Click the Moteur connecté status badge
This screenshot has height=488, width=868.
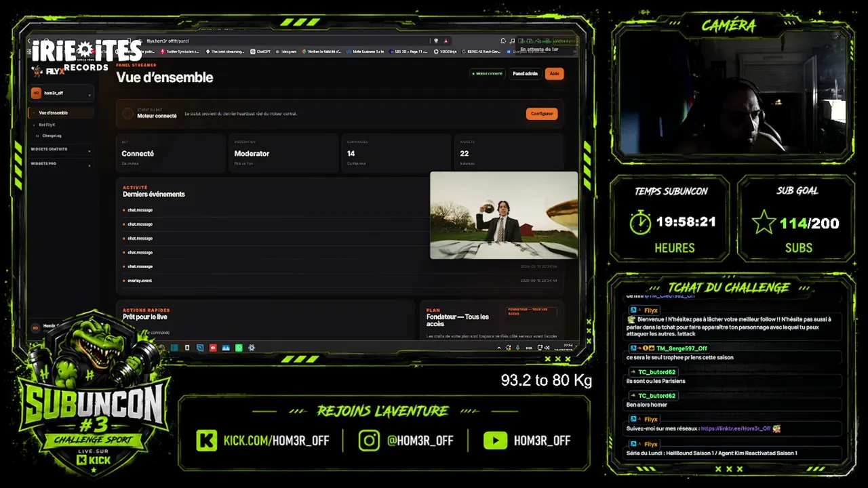click(x=487, y=74)
